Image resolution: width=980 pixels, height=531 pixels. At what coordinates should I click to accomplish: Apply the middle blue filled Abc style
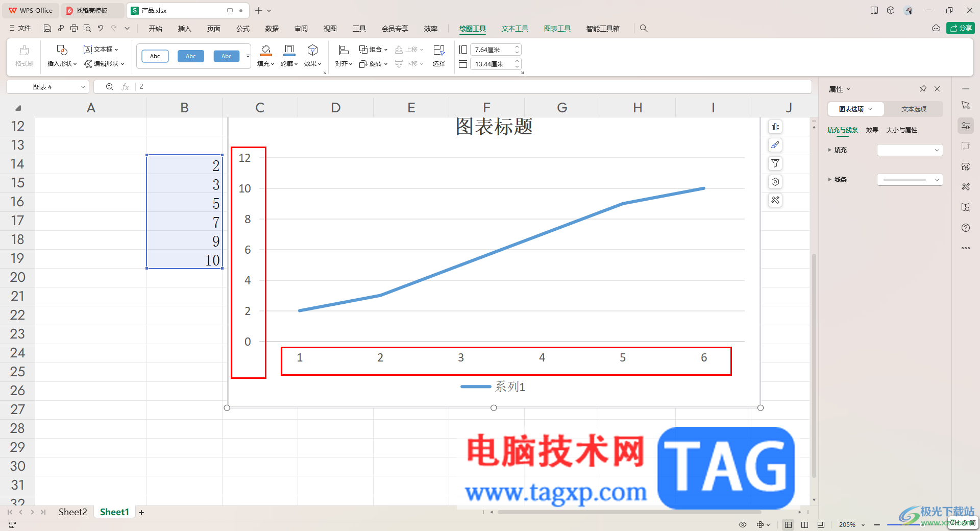click(x=191, y=56)
